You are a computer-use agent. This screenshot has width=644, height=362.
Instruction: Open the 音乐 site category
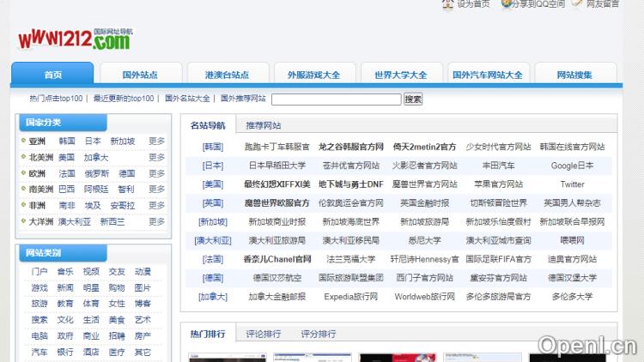[x=65, y=272]
